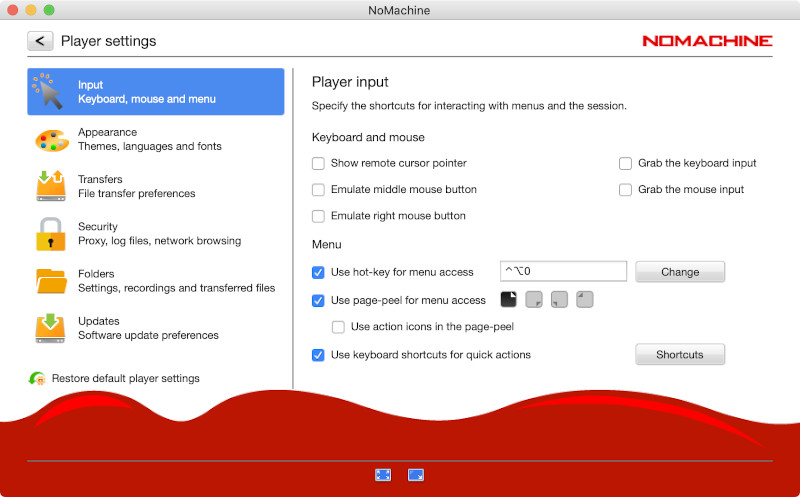Enable Emulate middle mouse button

[319, 190]
